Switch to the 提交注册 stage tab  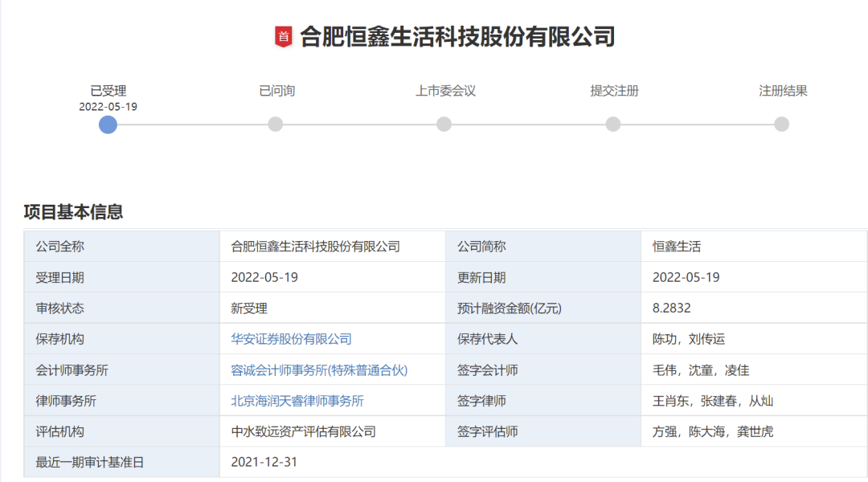click(x=612, y=91)
